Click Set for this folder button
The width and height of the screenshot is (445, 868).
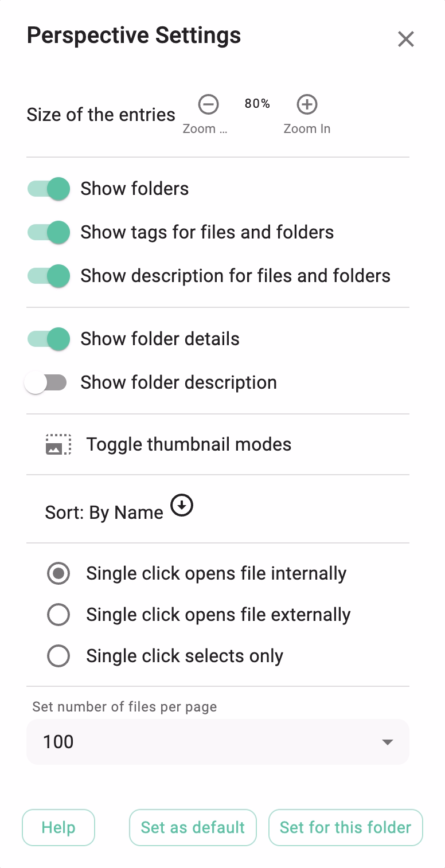pos(345,827)
